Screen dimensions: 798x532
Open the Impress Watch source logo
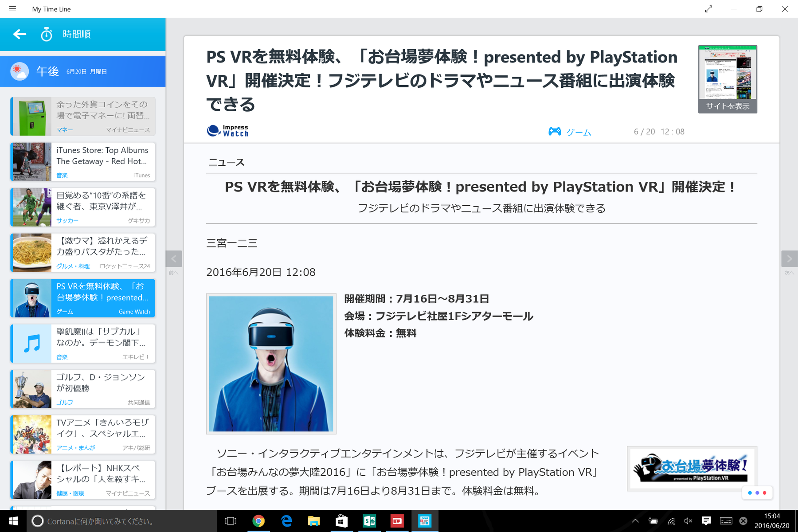[228, 130]
